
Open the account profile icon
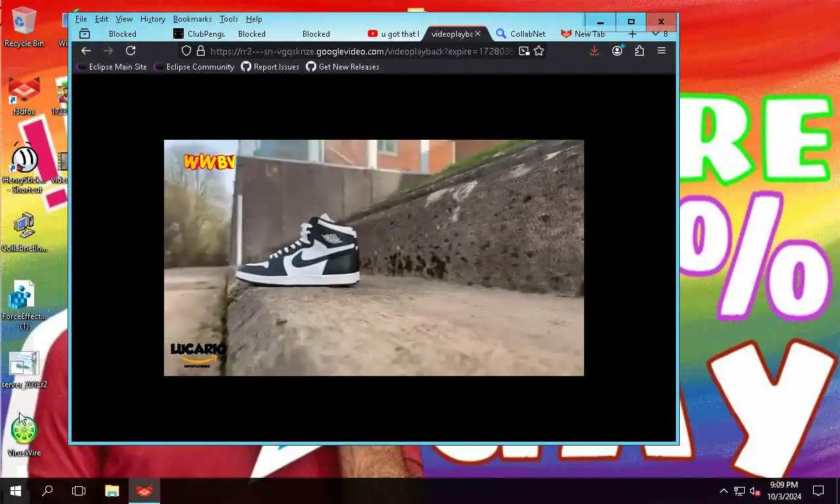pos(617,51)
